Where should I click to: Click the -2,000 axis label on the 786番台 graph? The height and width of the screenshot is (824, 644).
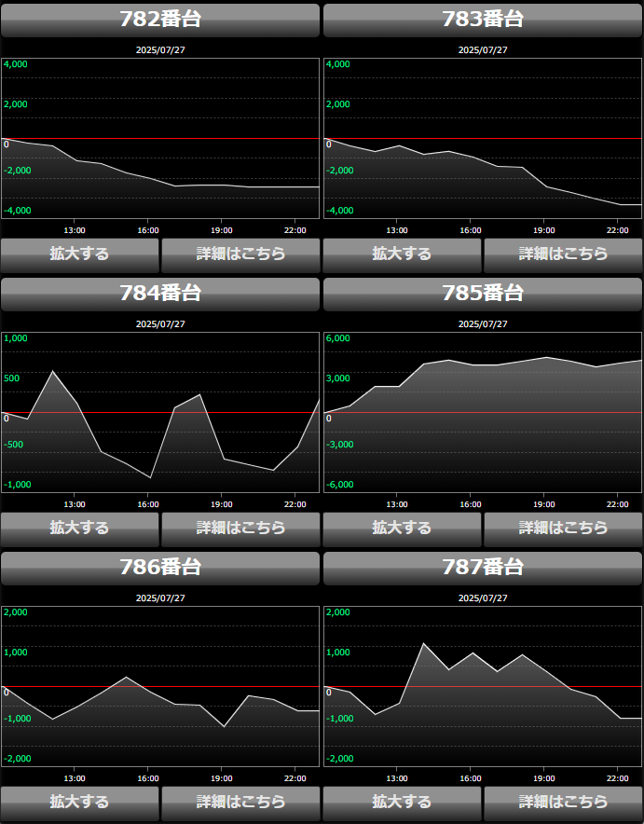click(18, 759)
